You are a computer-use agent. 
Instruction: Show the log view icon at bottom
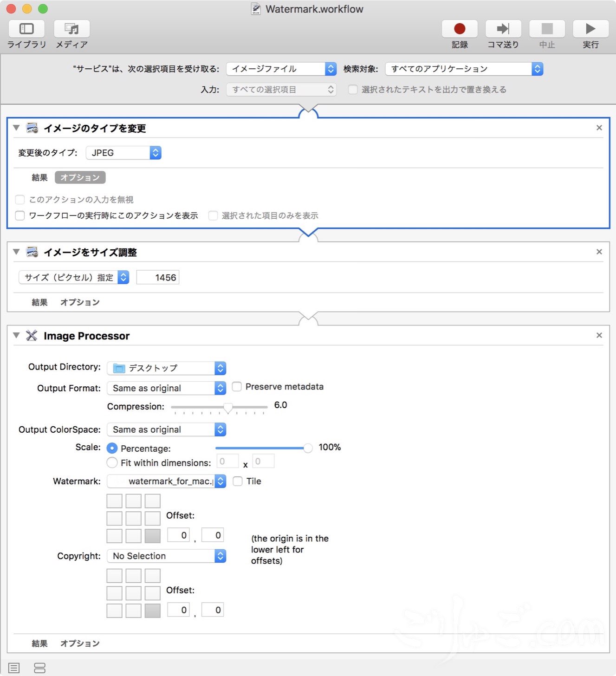coord(14,668)
